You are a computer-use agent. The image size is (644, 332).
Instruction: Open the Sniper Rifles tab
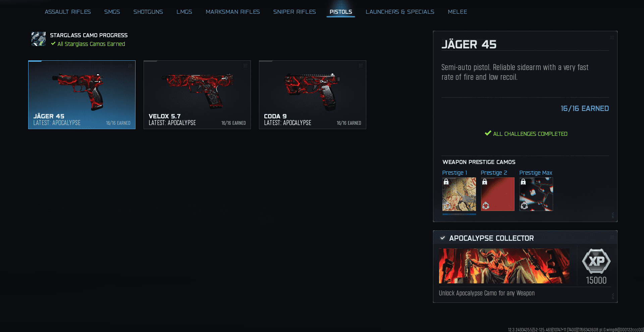[x=294, y=12]
